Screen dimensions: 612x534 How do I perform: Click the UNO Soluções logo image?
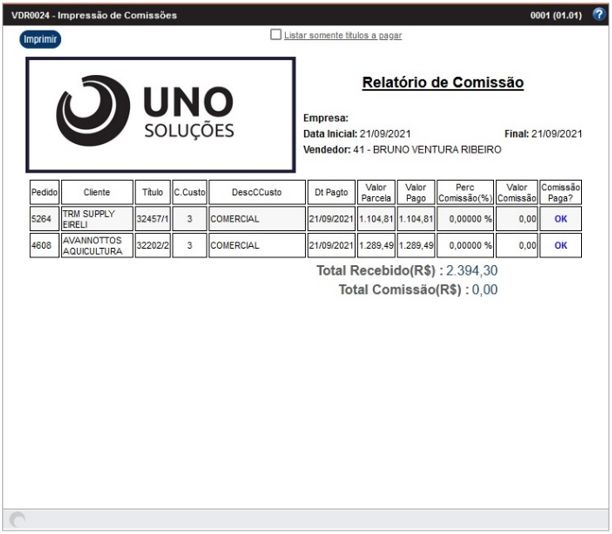tap(160, 114)
